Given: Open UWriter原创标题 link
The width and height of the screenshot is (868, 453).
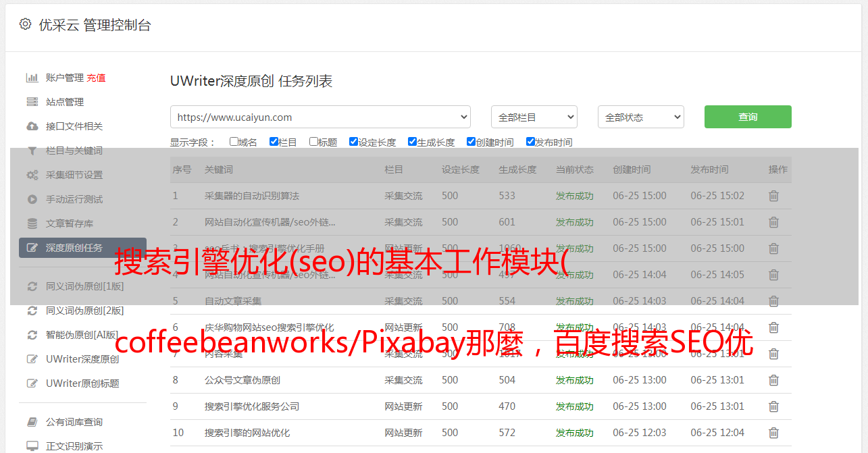Looking at the screenshot, I should point(82,383).
